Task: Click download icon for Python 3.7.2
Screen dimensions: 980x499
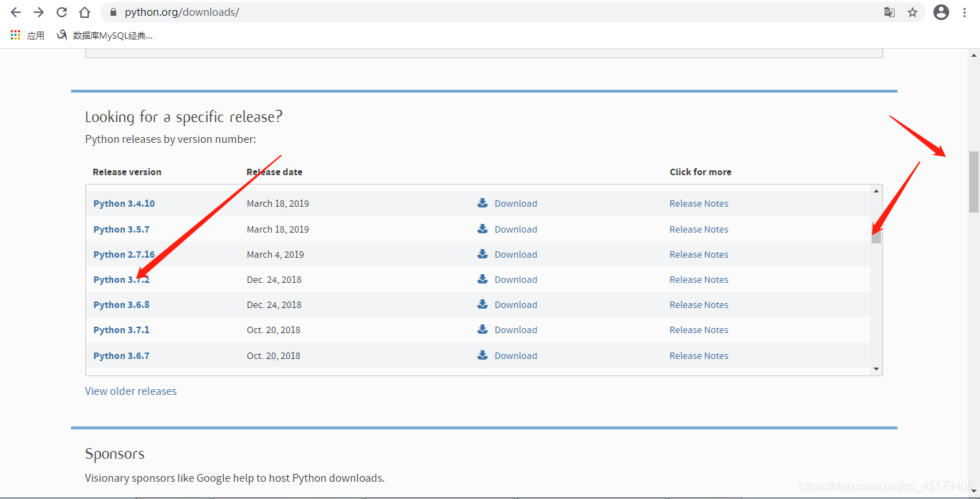Action: click(483, 279)
